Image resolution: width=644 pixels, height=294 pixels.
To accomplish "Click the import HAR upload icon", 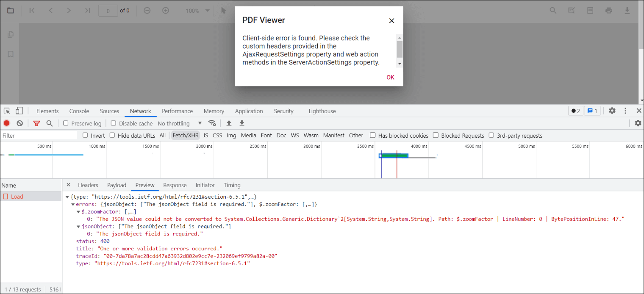I will coord(229,123).
